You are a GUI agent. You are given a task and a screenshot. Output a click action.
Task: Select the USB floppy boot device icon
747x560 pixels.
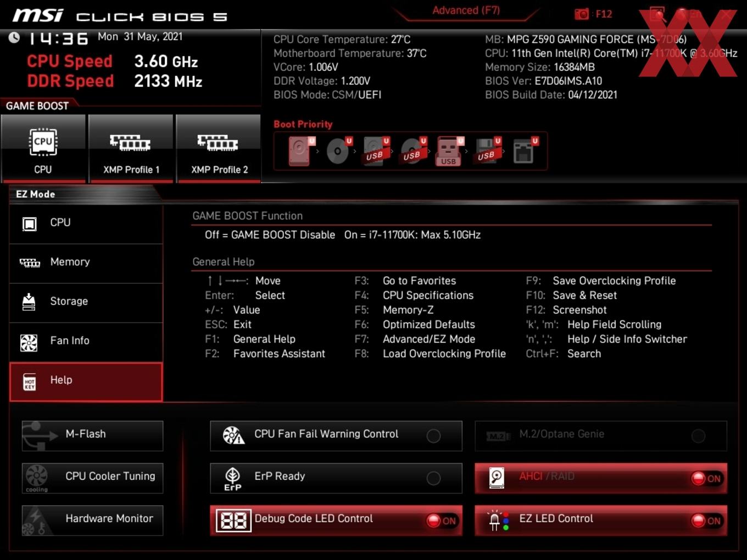click(487, 151)
